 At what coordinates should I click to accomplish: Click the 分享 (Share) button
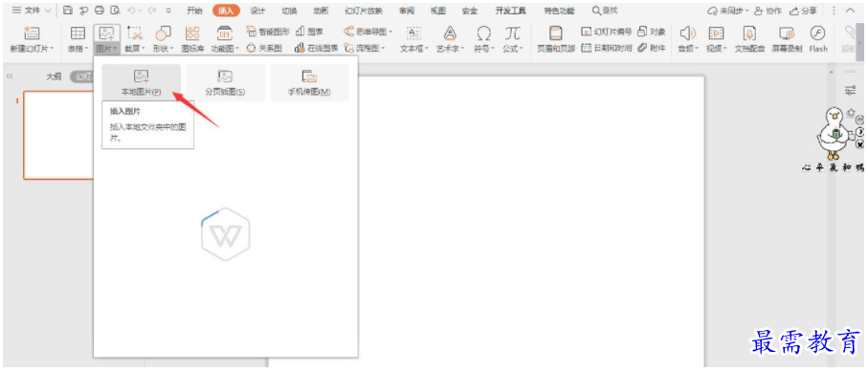click(x=804, y=11)
